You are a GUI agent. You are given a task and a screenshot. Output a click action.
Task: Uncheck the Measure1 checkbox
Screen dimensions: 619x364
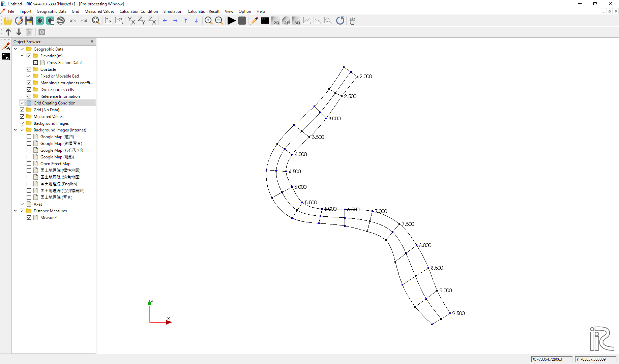29,218
